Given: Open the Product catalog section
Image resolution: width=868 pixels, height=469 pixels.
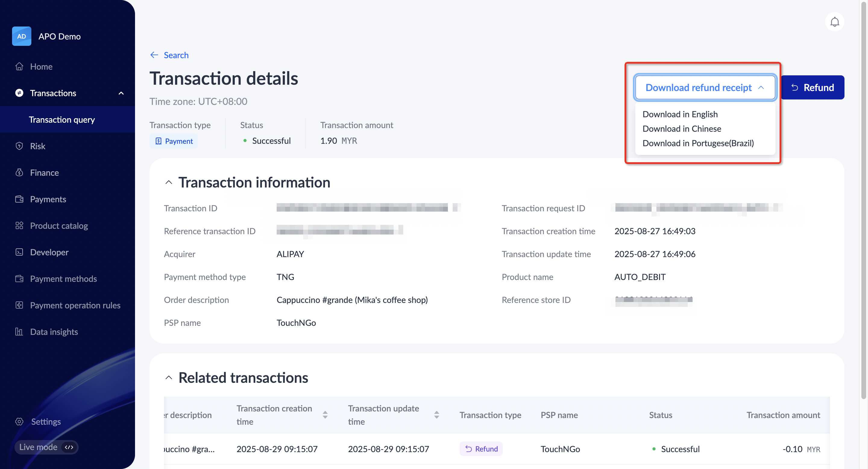Looking at the screenshot, I should click(x=59, y=225).
